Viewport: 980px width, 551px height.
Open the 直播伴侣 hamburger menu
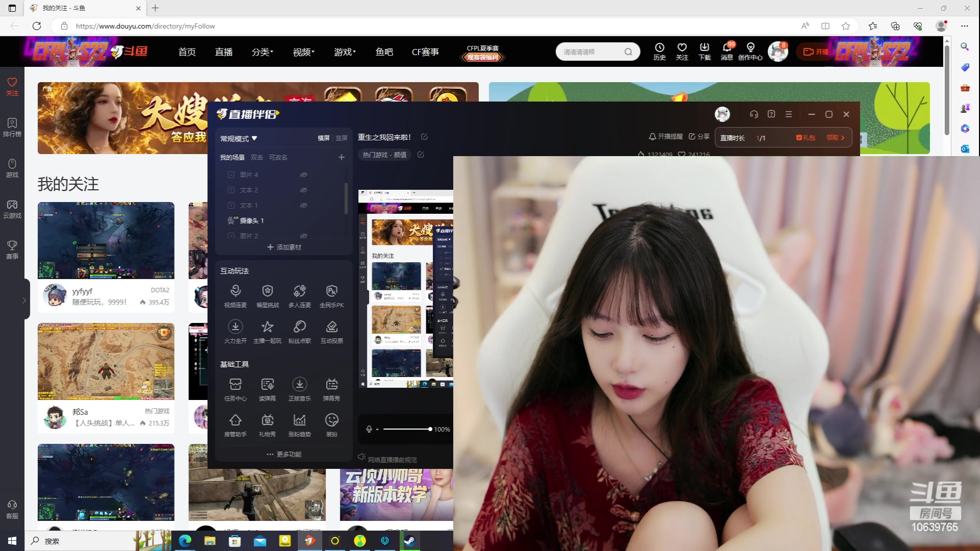click(789, 114)
